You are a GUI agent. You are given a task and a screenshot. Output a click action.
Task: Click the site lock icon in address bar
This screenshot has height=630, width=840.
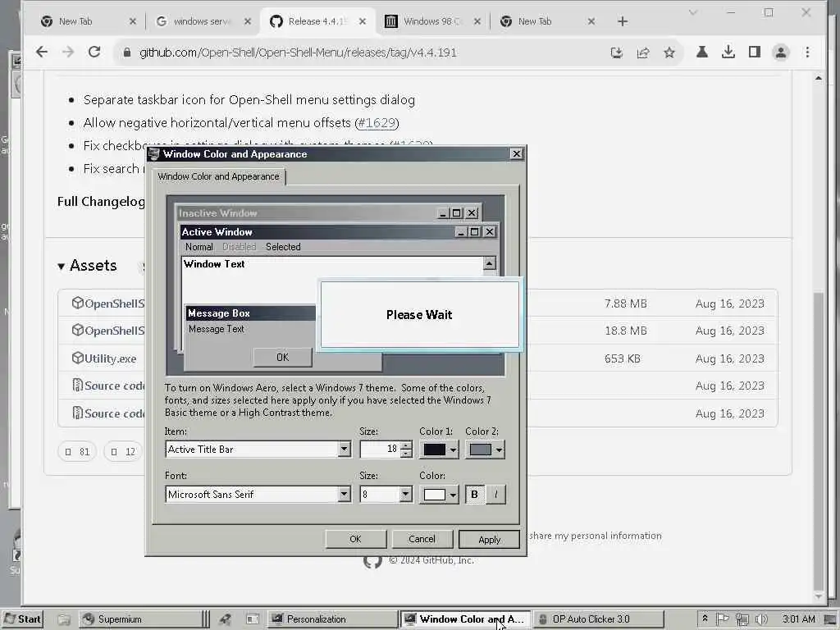(127, 52)
